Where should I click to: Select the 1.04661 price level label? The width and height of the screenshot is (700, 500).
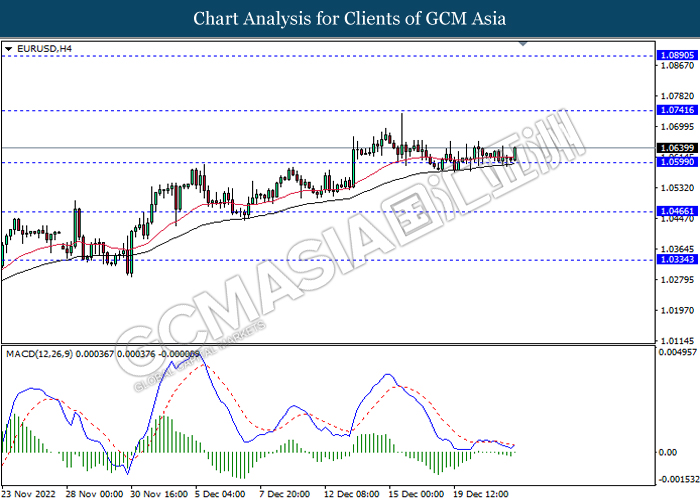677,211
